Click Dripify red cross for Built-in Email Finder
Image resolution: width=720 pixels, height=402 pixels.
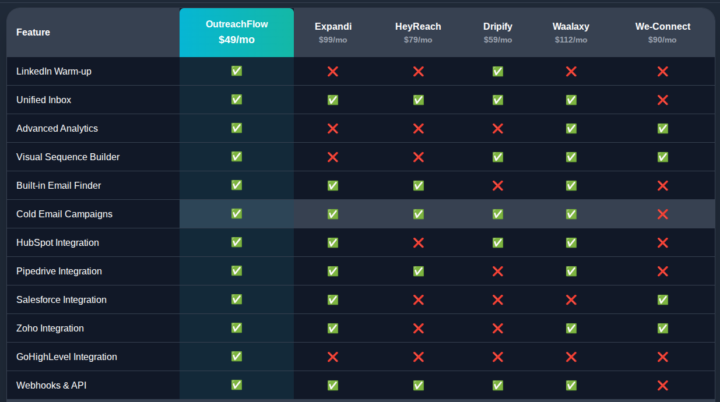tap(498, 186)
